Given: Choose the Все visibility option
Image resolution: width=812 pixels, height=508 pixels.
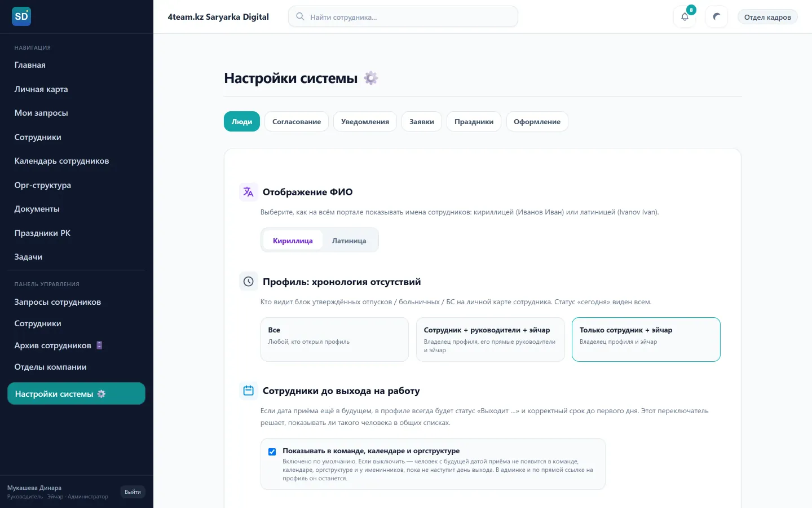Looking at the screenshot, I should point(334,339).
